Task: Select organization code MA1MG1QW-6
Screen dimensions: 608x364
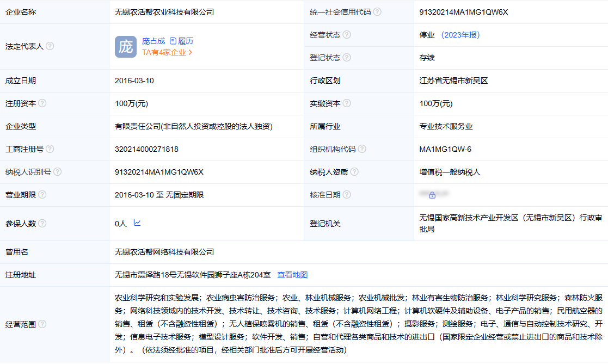Action: [445, 149]
